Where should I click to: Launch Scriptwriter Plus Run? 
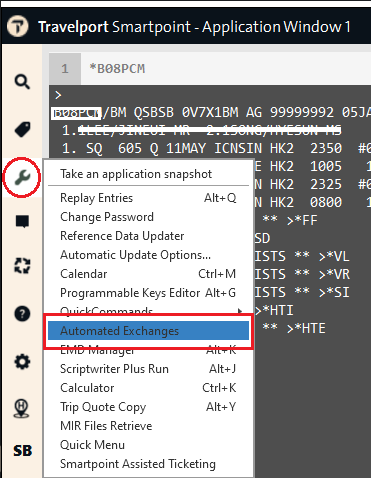click(x=148, y=369)
